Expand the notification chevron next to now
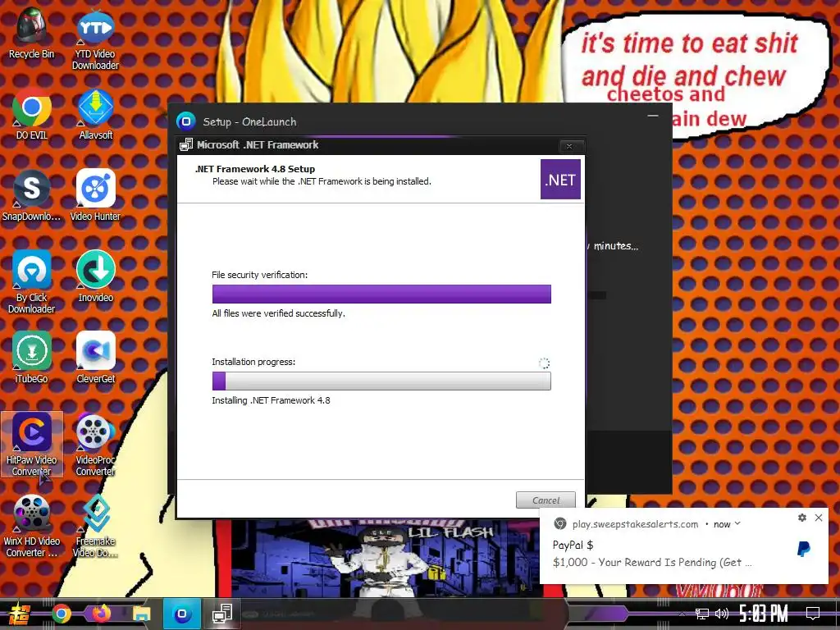Screen dimensions: 840x630 point(737,523)
